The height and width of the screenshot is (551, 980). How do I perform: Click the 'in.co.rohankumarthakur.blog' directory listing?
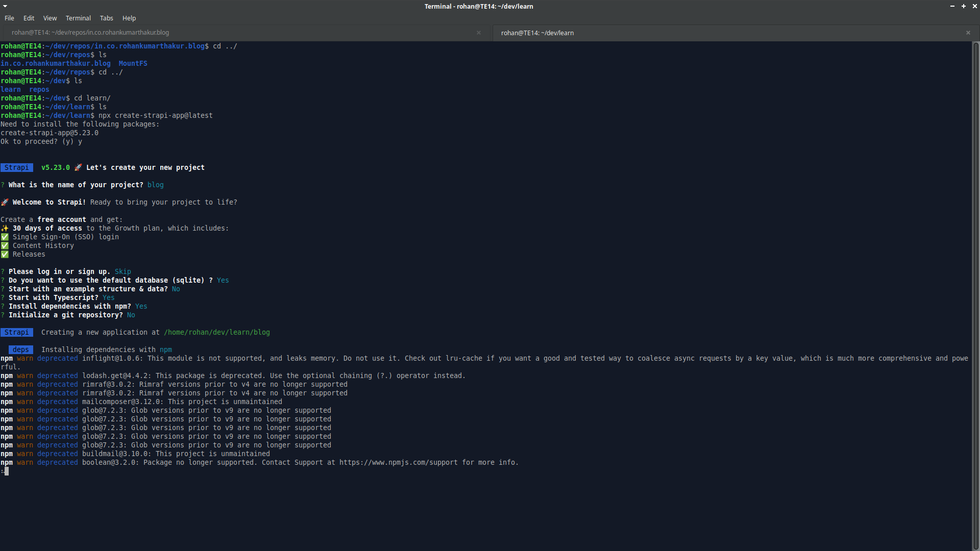coord(56,63)
